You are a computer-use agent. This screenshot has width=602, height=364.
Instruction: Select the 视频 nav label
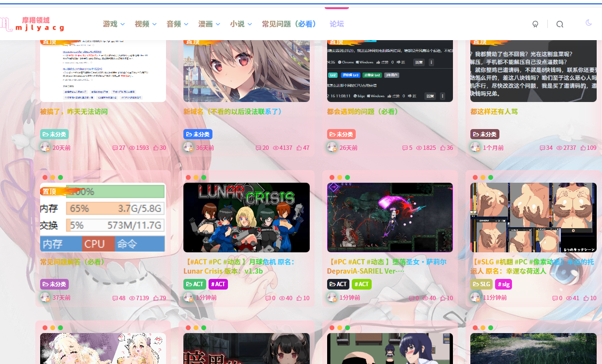(x=142, y=24)
